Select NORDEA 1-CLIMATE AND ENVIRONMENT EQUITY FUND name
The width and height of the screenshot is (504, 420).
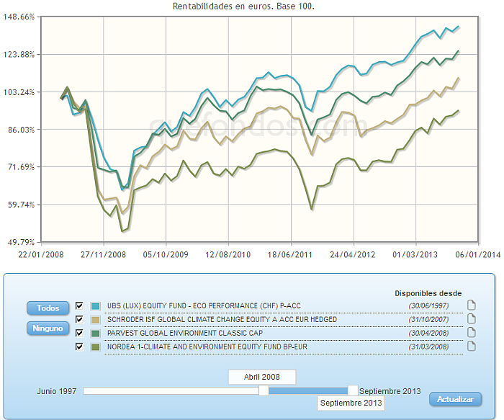click(x=207, y=347)
